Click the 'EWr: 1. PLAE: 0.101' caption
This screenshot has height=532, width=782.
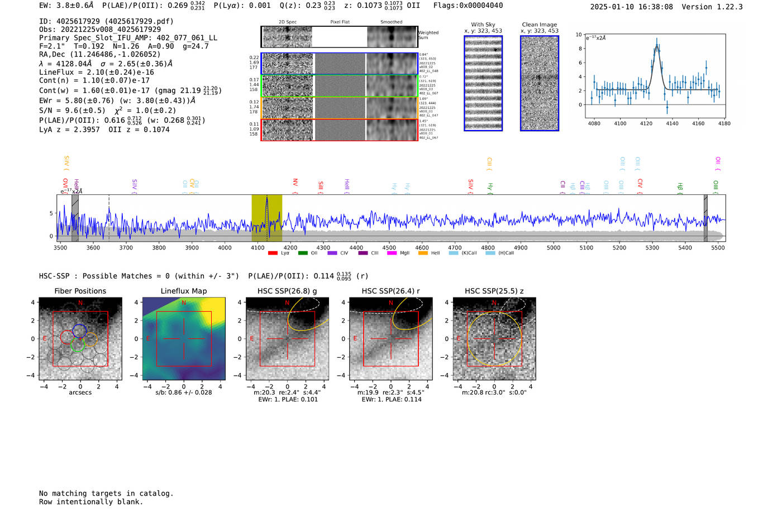pos(288,400)
